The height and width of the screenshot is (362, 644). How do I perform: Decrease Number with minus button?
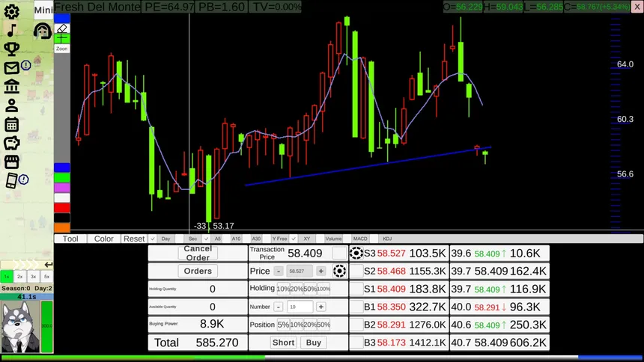click(279, 307)
